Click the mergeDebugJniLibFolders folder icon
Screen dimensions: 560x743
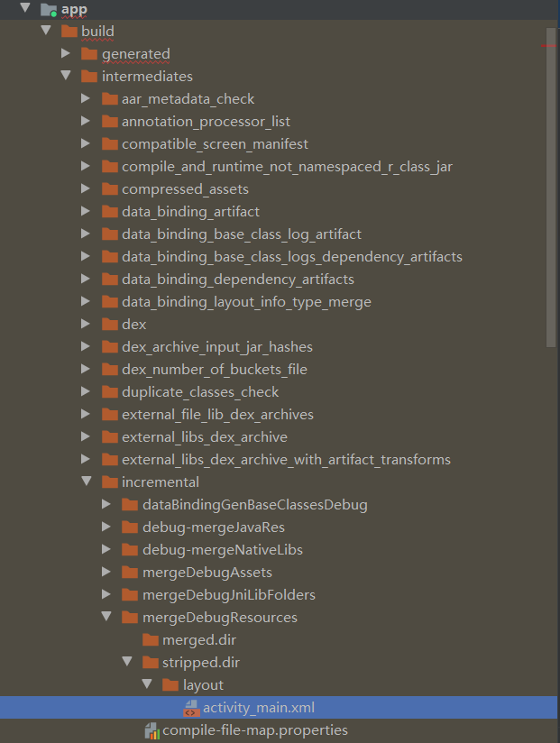click(x=130, y=595)
